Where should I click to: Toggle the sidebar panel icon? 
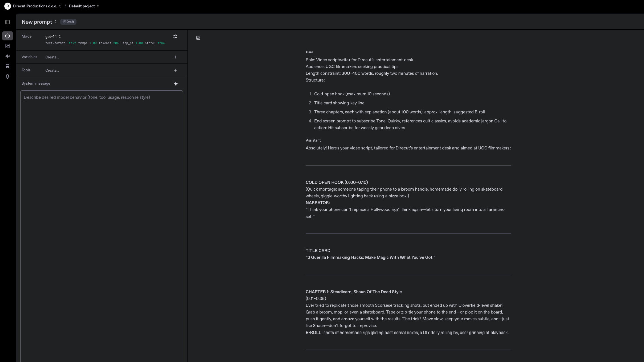coord(7,22)
